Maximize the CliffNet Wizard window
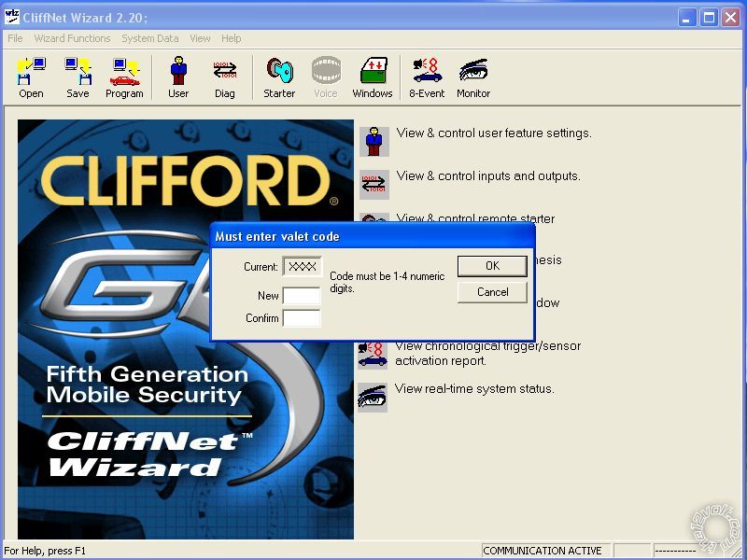This screenshot has width=747, height=560. click(x=709, y=18)
